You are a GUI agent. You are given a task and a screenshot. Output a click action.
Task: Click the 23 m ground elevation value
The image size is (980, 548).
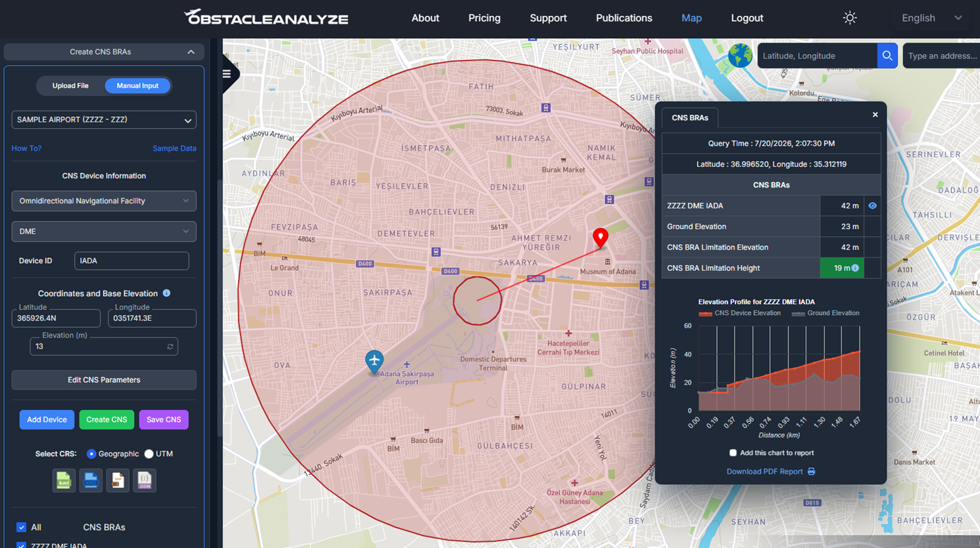[x=850, y=226]
